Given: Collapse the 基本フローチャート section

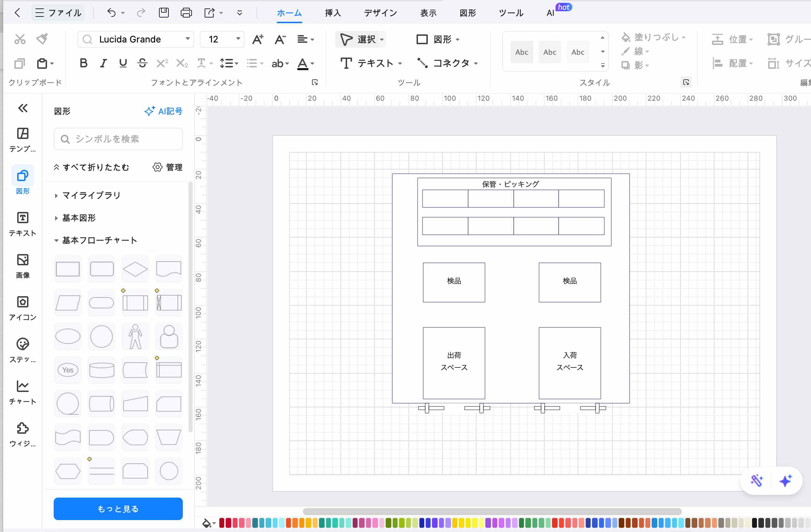Looking at the screenshot, I should point(95,240).
